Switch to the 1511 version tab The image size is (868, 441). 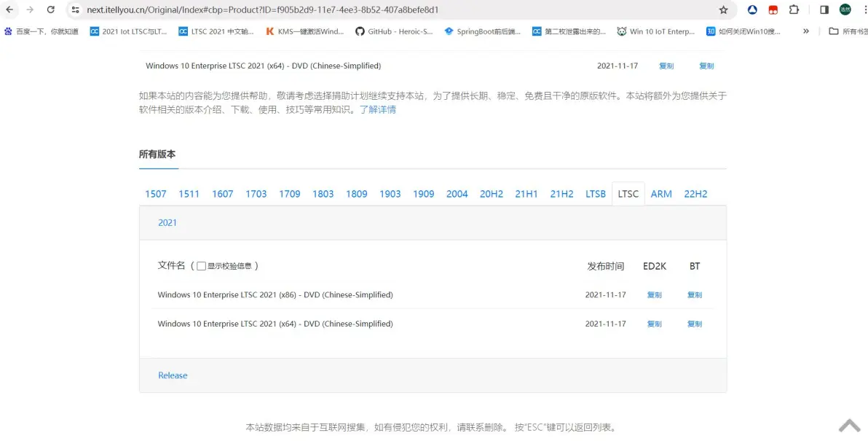189,194
